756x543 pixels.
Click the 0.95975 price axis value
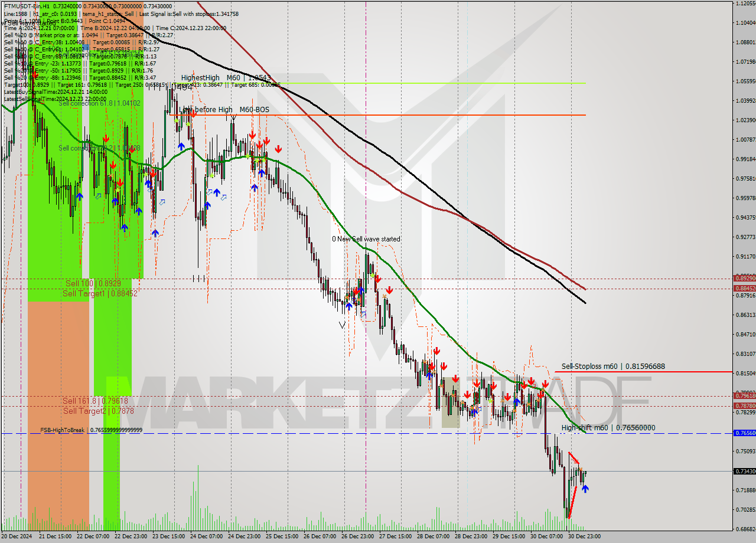pos(745,198)
